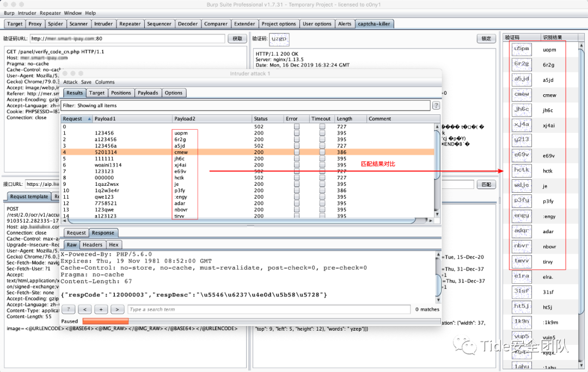Open the Alerts tab
Screen dimensions: 588x372
tap(345, 23)
